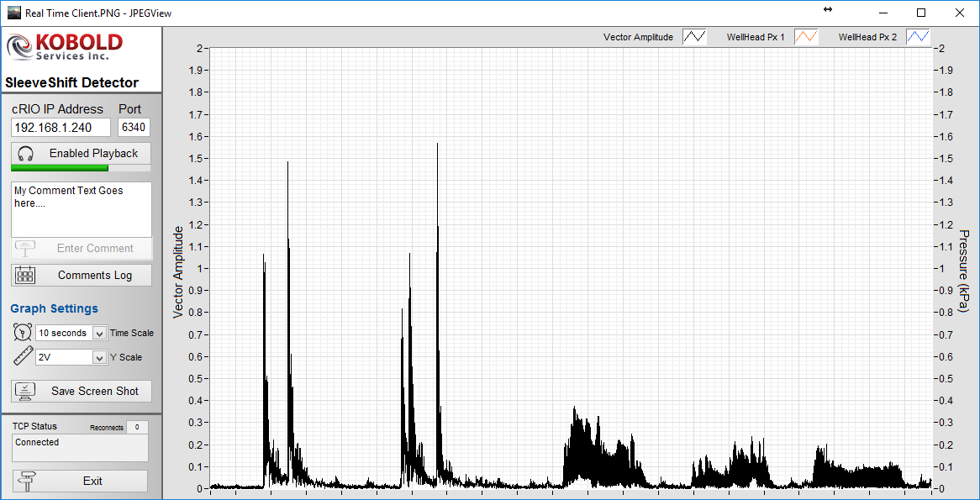Click the green playback progress bar
The image size is (980, 500).
tap(59, 168)
